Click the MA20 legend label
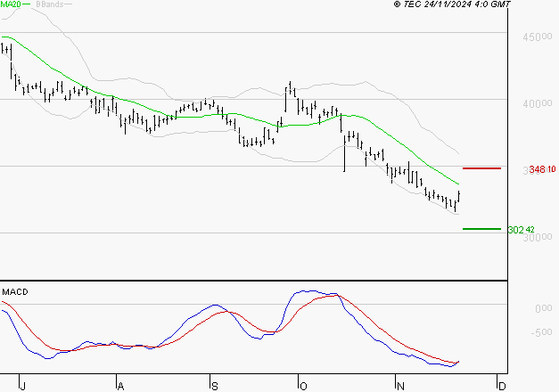 (x=11, y=4)
